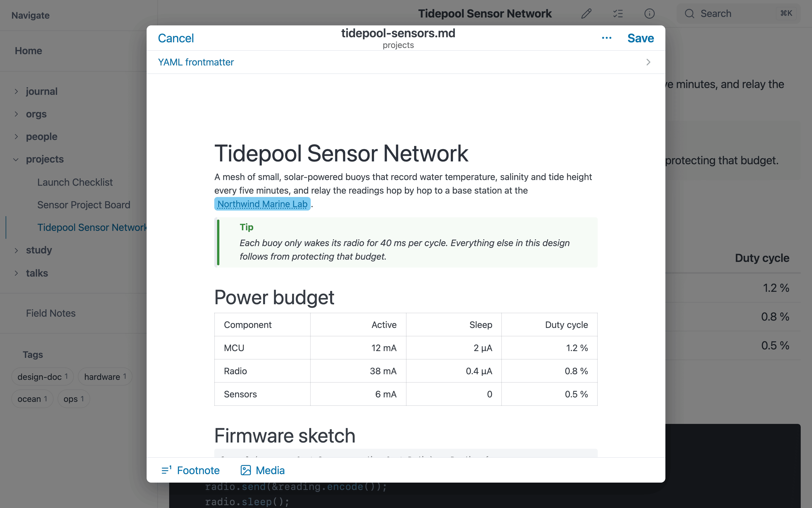Click the Tidepool Sensor Network editor title
The image size is (812, 508).
[341, 154]
